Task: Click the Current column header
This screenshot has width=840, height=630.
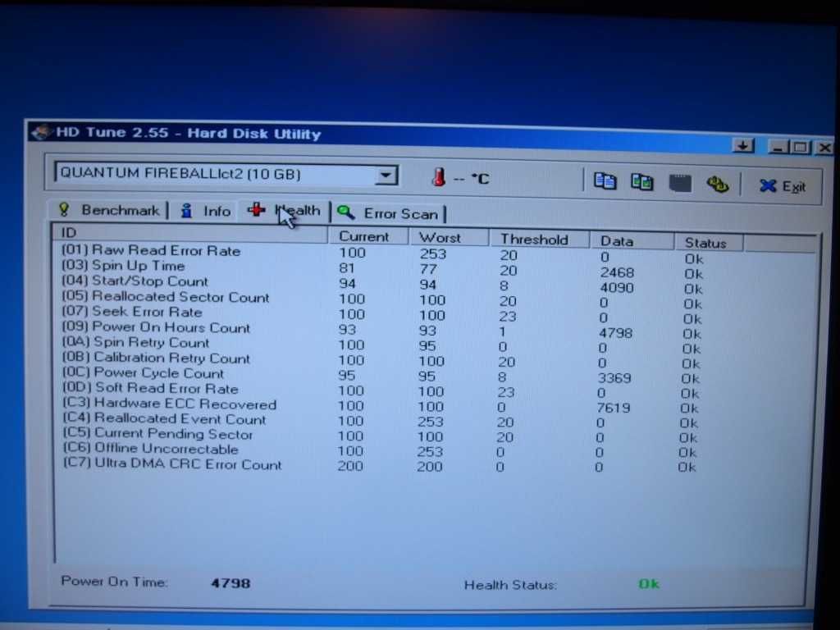Action: point(368,236)
